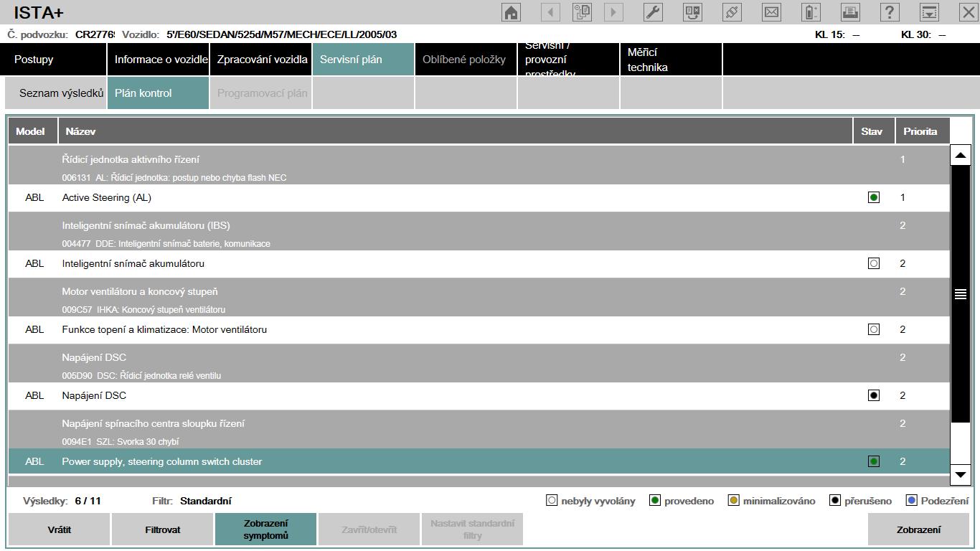
Task: Click the scrollbar handle grip
Action: [x=960, y=294]
